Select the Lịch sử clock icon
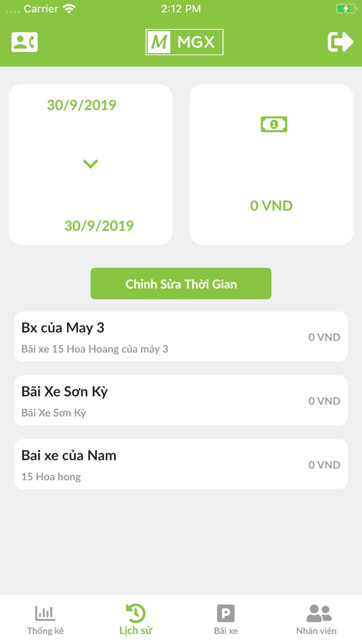The width and height of the screenshot is (362, 644). [136, 613]
